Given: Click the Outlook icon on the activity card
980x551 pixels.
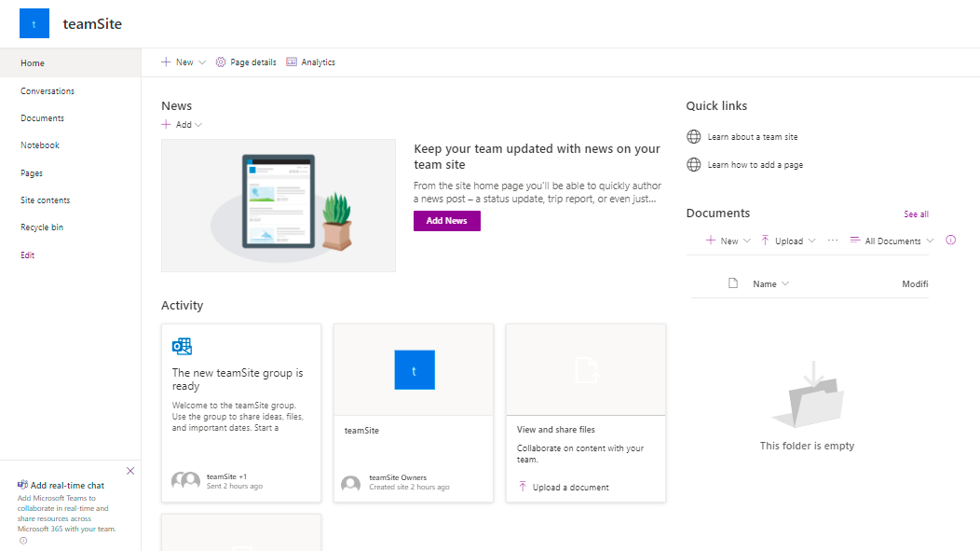Looking at the screenshot, I should coord(182,347).
